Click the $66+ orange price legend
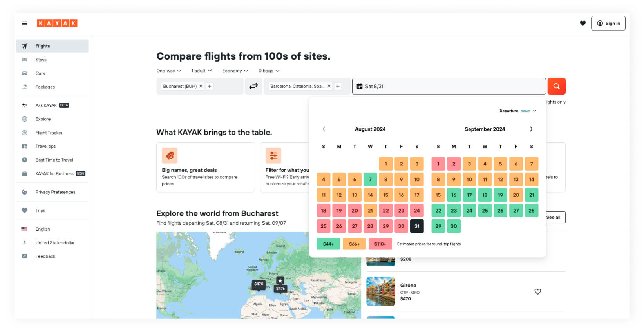The width and height of the screenshot is (644, 331). [354, 244]
